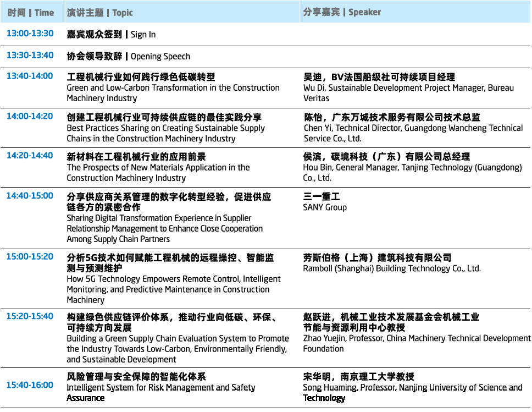This screenshot has height=412, width=532.
Task: Click 'SANY Group' speaker text
Action: point(325,207)
